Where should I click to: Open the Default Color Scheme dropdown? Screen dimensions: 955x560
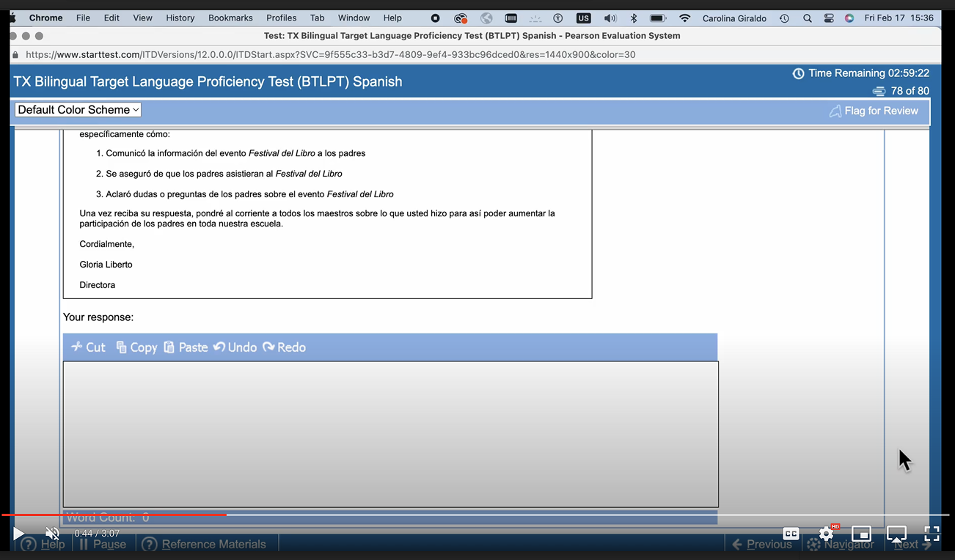coord(78,110)
